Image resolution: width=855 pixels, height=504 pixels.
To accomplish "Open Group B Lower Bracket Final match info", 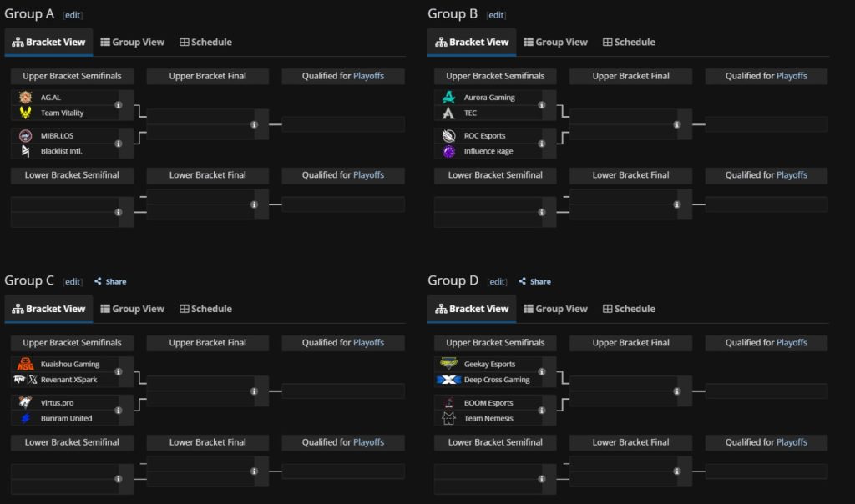I will pos(676,204).
